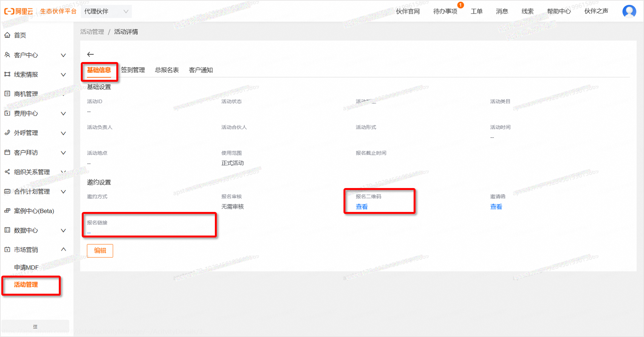Switch to the 总报名表 tab

tap(167, 70)
